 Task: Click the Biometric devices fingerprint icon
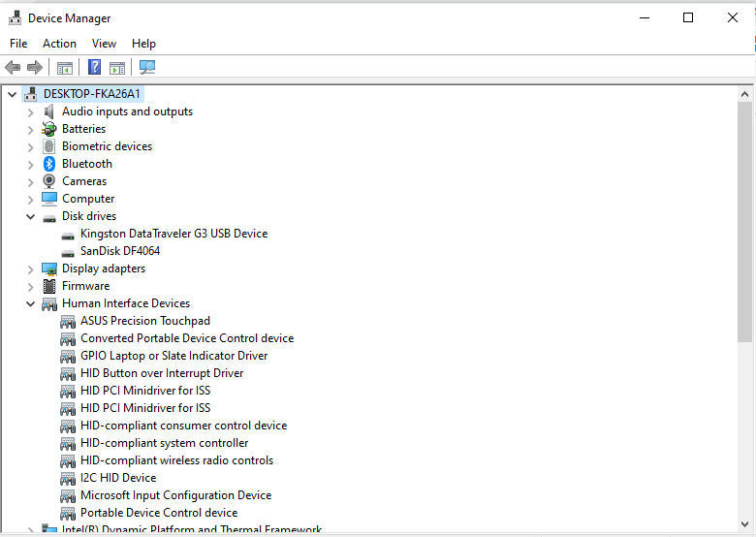(48, 146)
